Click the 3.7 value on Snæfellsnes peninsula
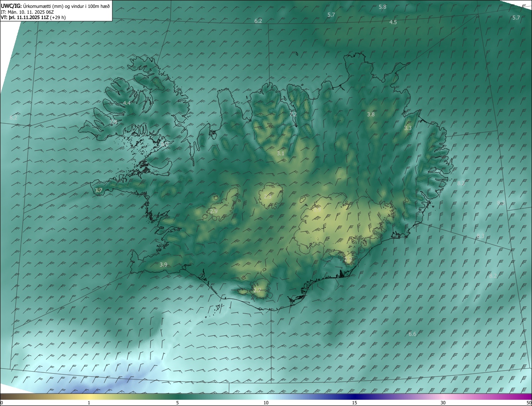The image size is (532, 406). click(x=99, y=190)
